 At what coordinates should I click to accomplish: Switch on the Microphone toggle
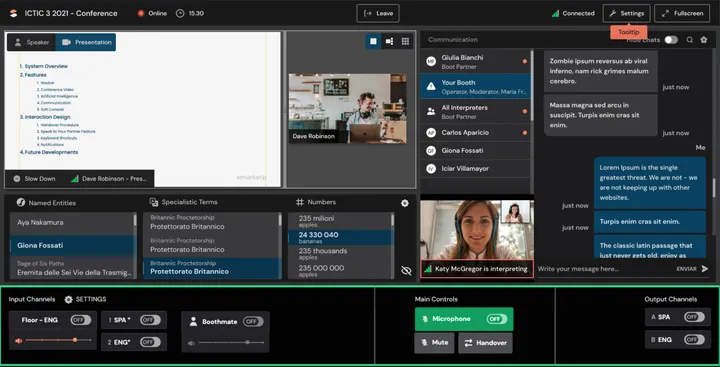tap(497, 319)
